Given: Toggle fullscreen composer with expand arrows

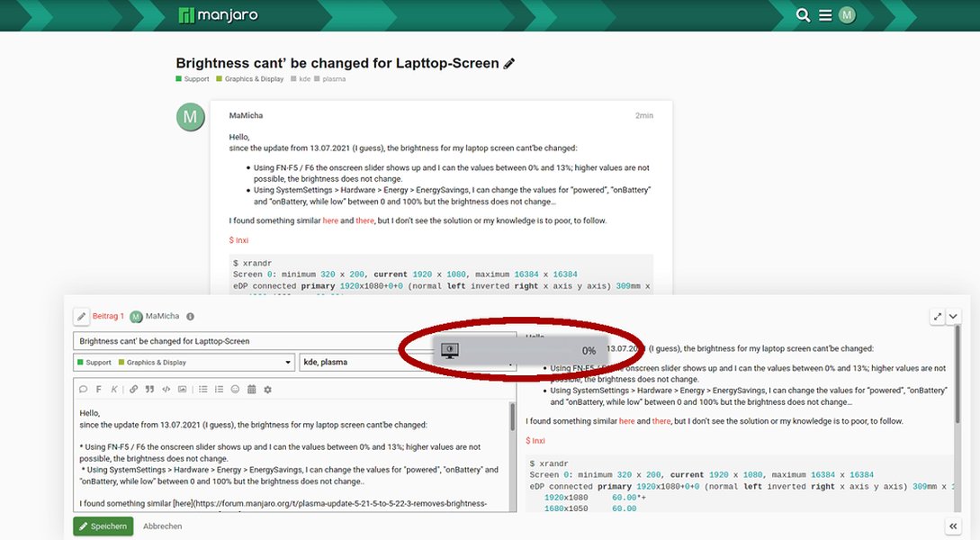Looking at the screenshot, I should click(x=938, y=317).
